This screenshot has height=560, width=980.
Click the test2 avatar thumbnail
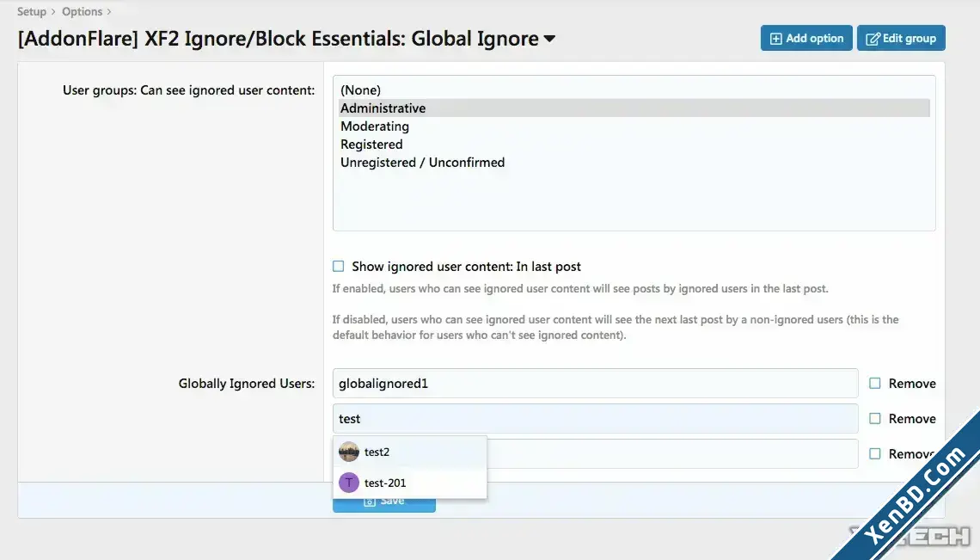click(x=349, y=452)
